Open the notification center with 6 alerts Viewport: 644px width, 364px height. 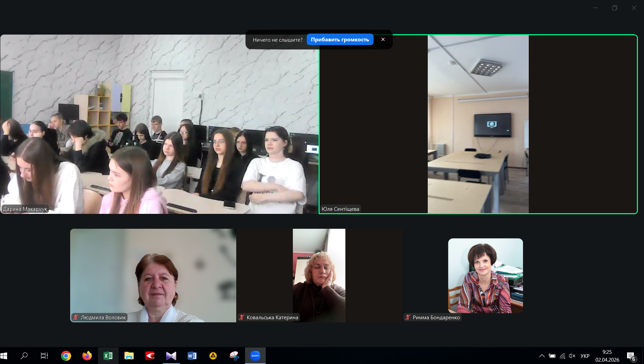coord(631,356)
